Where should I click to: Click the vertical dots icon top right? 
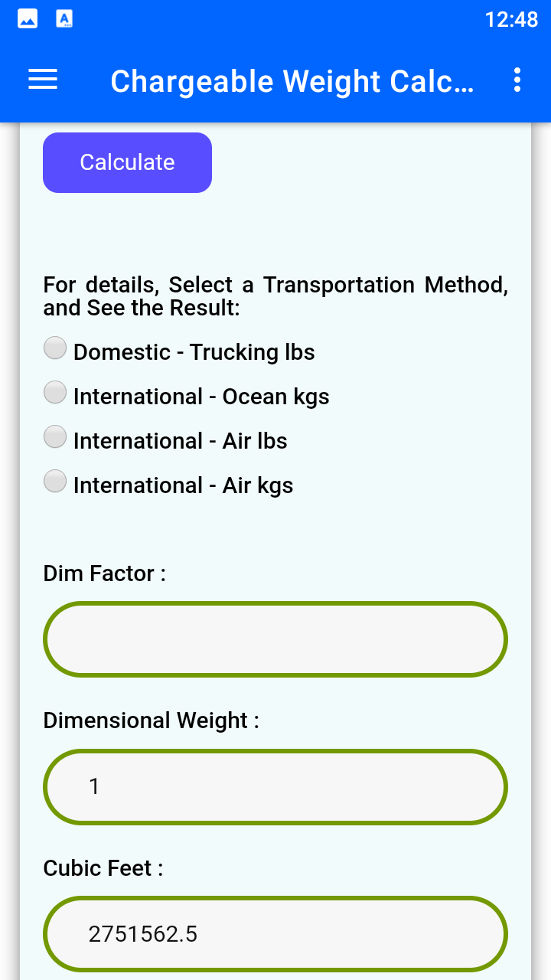[517, 80]
